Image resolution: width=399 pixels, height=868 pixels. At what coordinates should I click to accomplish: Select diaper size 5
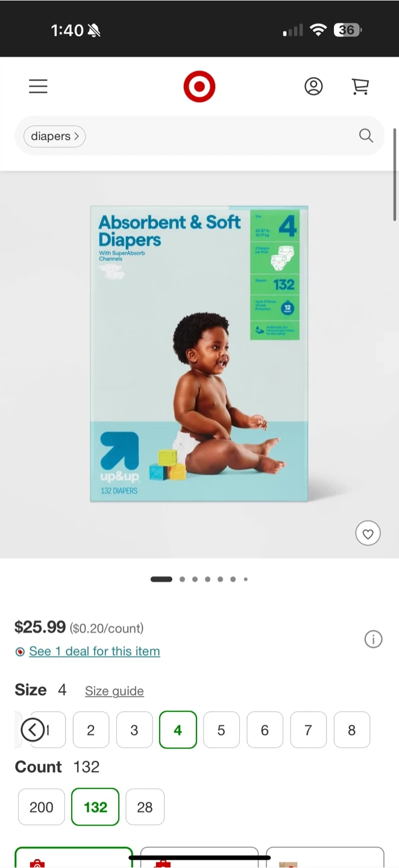click(x=221, y=730)
